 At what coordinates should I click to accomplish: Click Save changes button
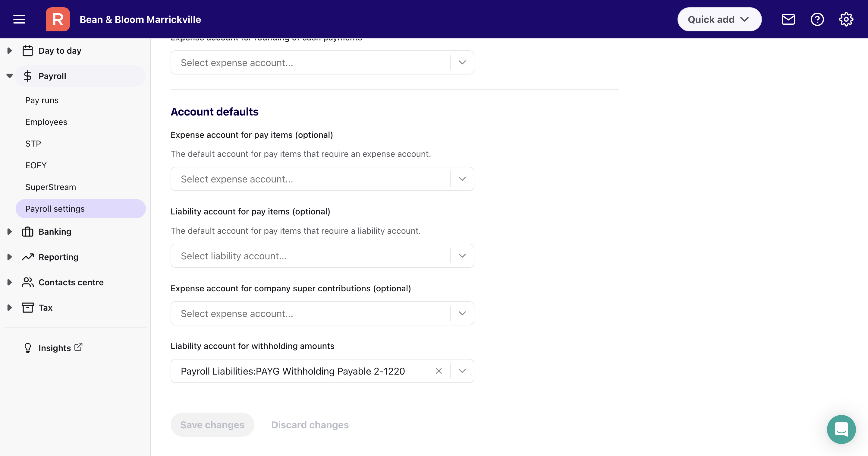[212, 424]
